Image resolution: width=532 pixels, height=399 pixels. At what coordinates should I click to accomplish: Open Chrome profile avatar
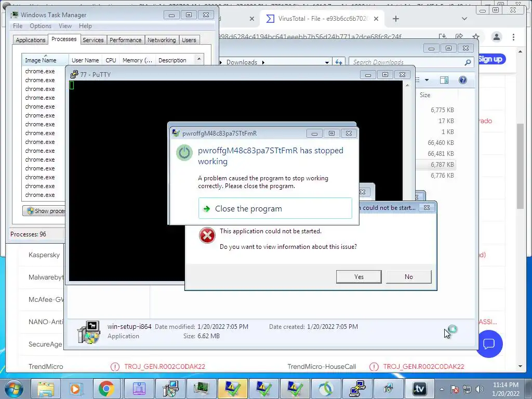click(x=496, y=37)
